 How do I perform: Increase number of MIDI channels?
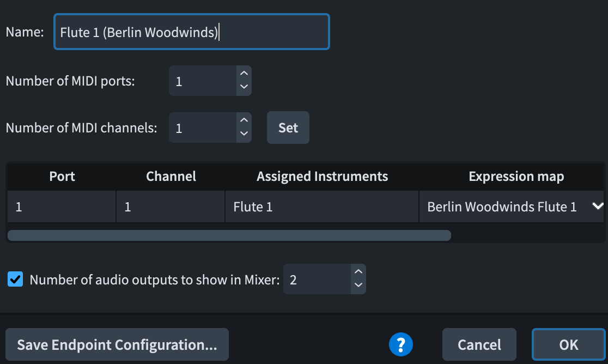pos(244,120)
